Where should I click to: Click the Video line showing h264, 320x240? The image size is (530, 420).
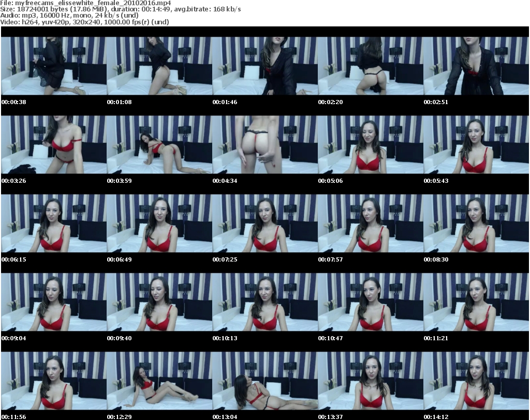pos(84,22)
